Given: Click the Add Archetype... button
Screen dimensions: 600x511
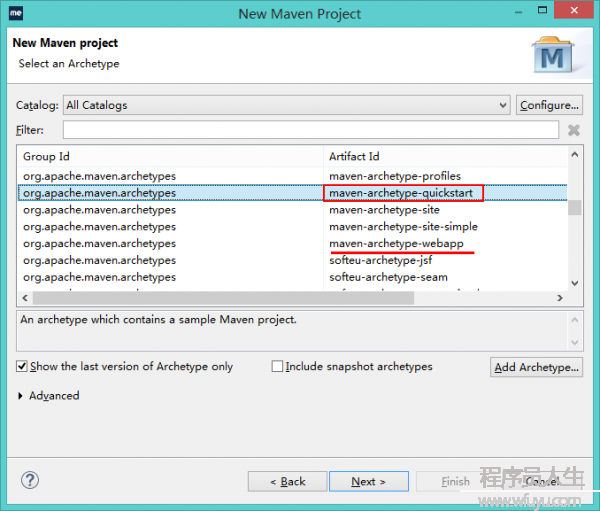Looking at the screenshot, I should [x=536, y=367].
